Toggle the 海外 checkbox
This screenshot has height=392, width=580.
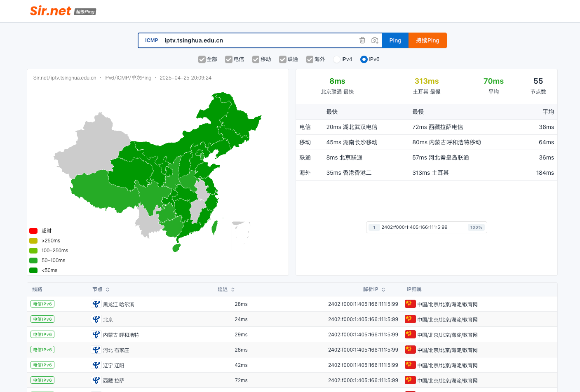[310, 59]
